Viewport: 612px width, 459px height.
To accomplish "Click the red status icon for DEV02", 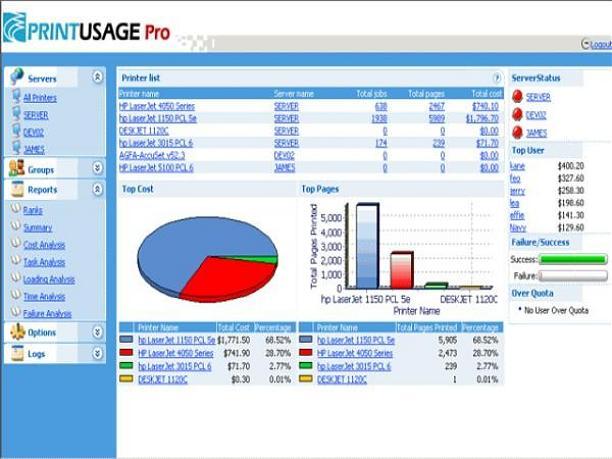I will [x=517, y=114].
